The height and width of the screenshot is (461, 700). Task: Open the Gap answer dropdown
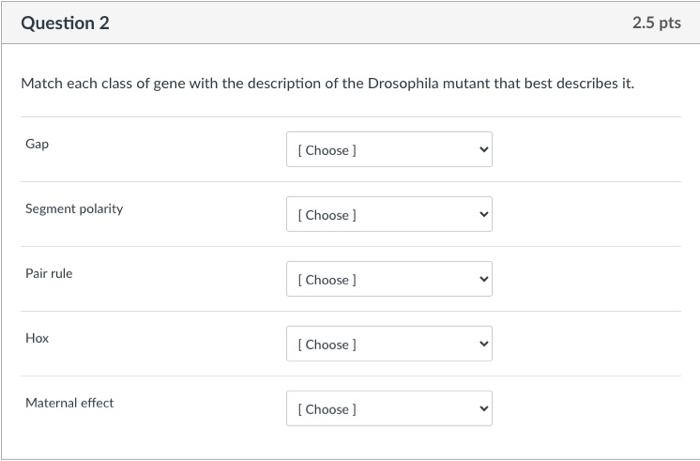(388, 150)
